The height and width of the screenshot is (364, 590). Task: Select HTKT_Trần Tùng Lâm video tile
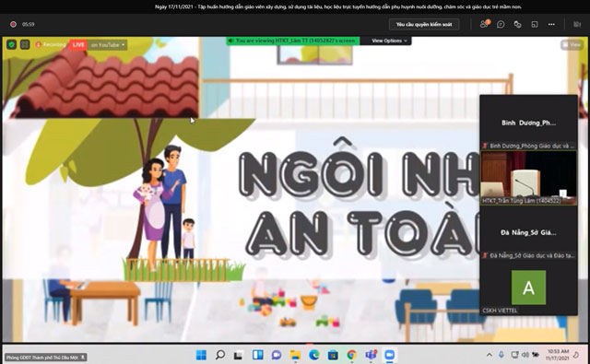tap(528, 178)
